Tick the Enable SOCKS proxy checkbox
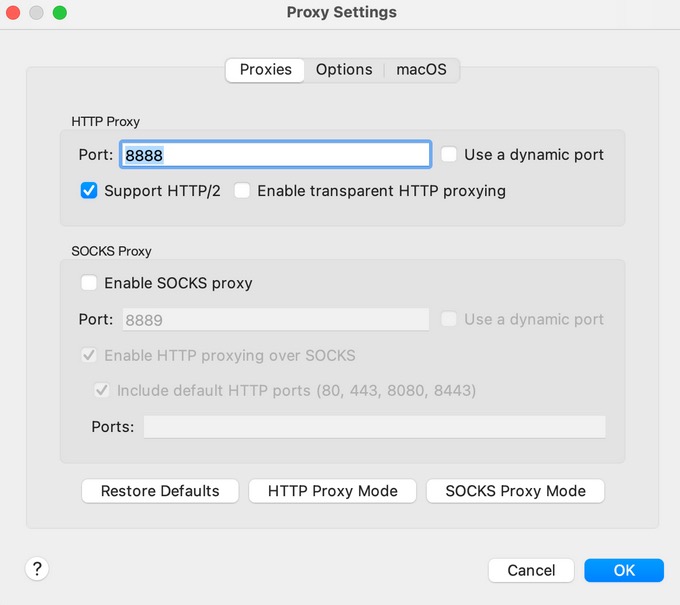This screenshot has width=680, height=605. [89, 283]
